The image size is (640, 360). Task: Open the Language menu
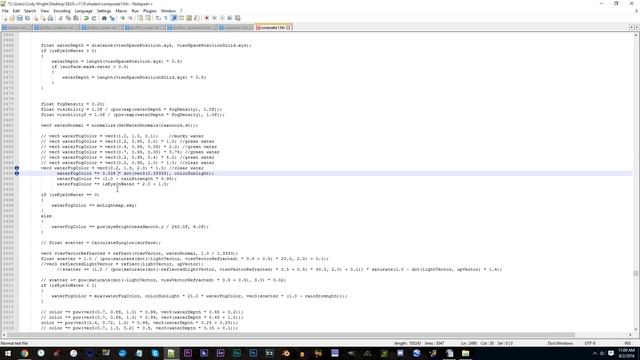coord(83,11)
